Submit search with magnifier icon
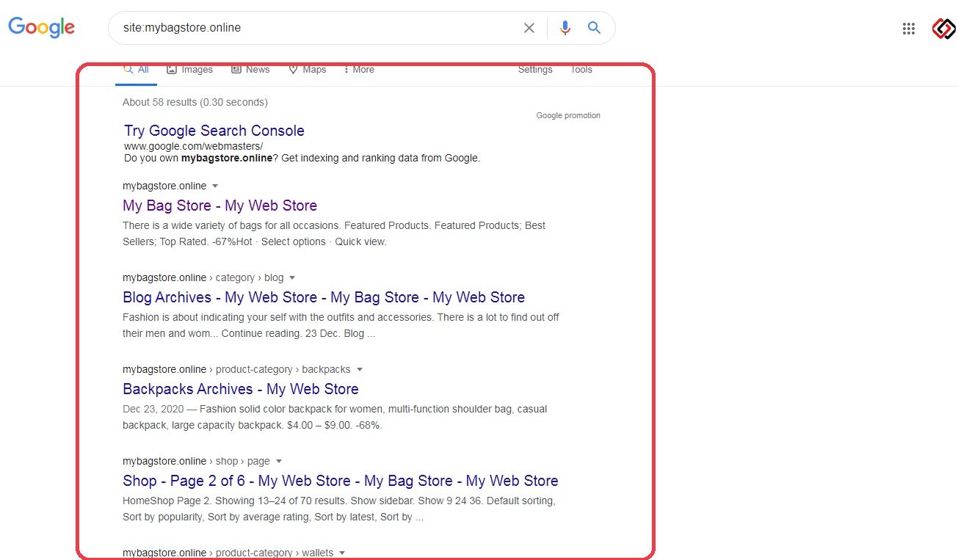The image size is (958, 560). point(595,28)
